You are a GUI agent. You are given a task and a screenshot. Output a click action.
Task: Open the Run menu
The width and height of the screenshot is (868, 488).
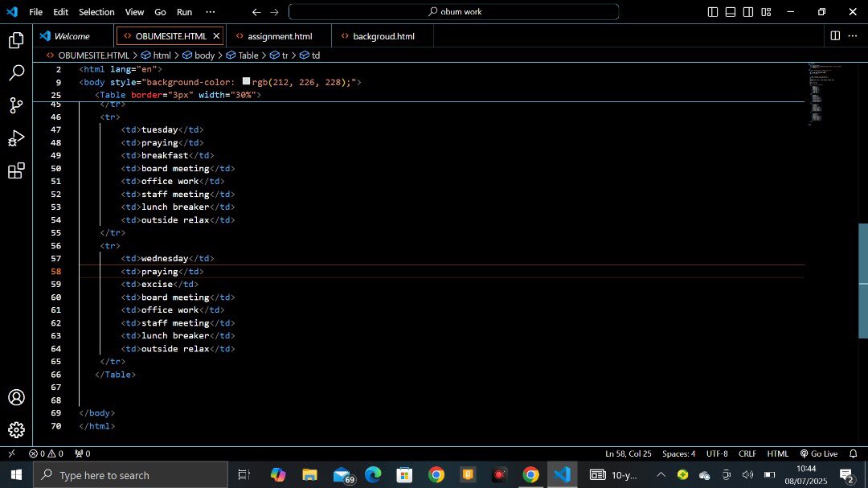(x=184, y=11)
